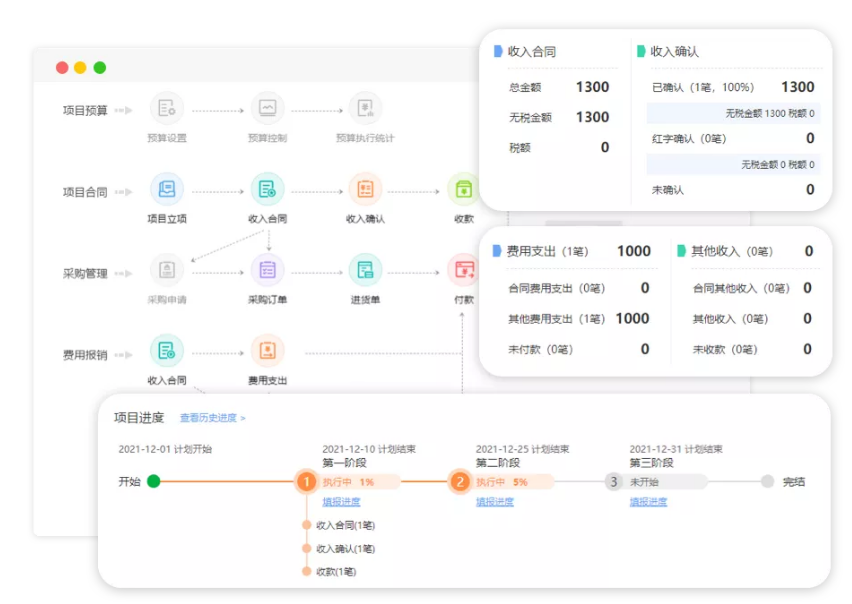
Task: Click the 收入确认 revenue confirmation icon
Action: pos(365,189)
